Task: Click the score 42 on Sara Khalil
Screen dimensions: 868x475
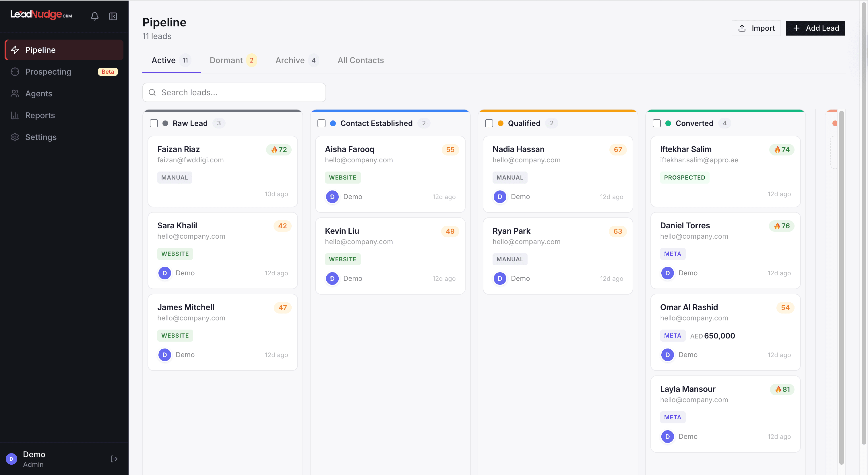Action: 282,226
